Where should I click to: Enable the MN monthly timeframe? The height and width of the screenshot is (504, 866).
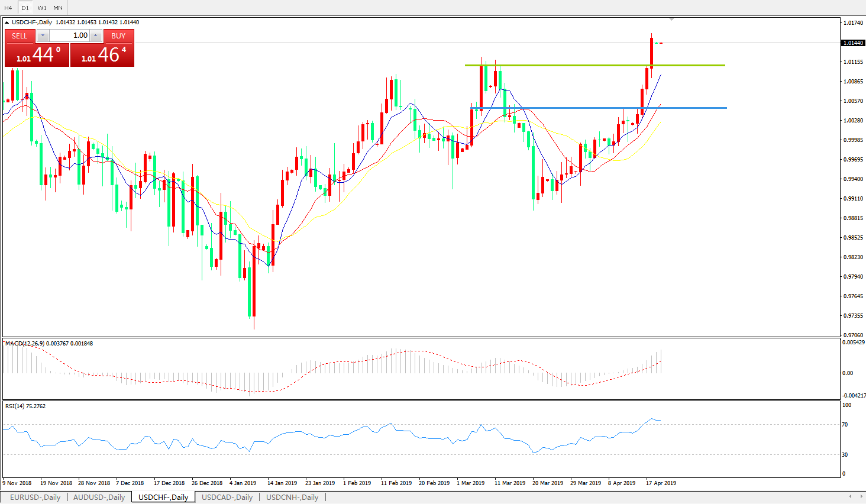click(x=58, y=8)
